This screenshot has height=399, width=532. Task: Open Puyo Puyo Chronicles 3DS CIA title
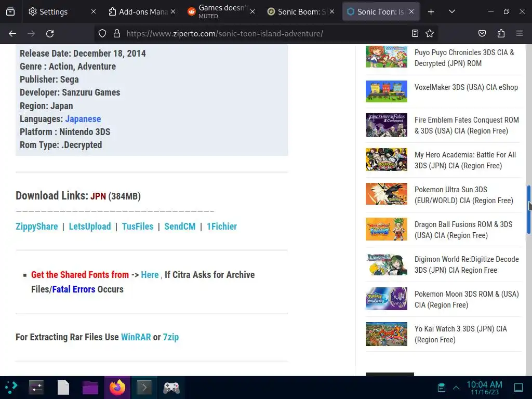tap(464, 58)
